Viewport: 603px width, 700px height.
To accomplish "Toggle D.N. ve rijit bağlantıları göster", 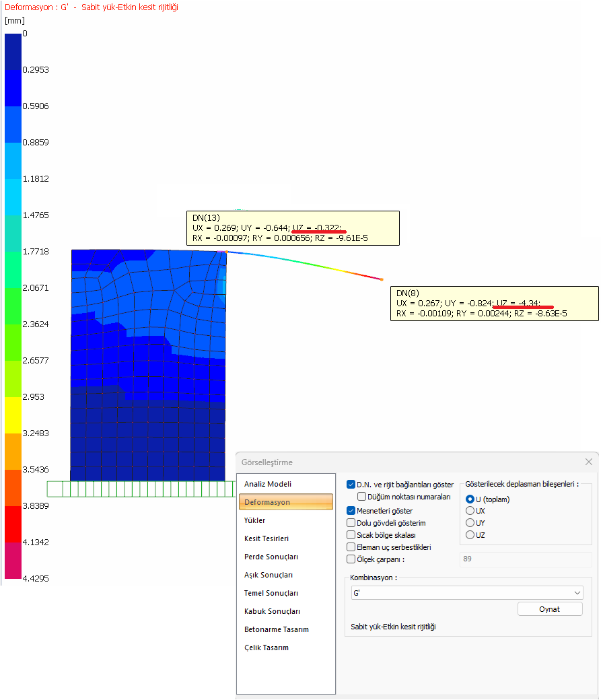I will 351,485.
